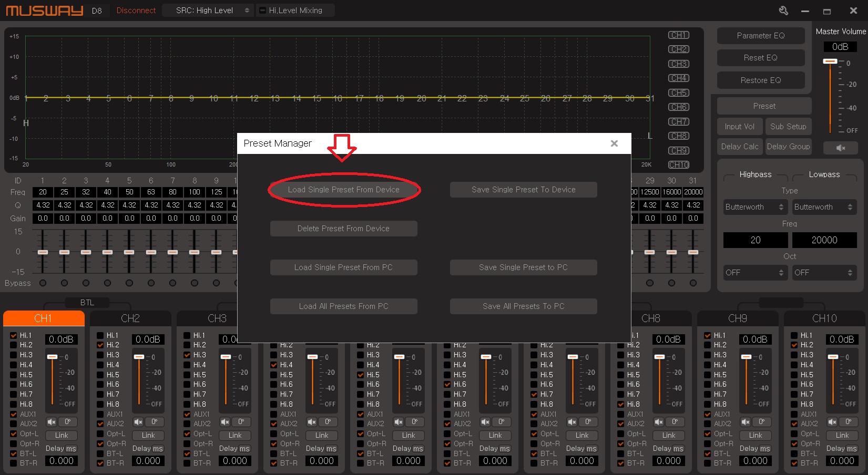868x475 pixels.
Task: Uncheck Hi.1 input on CH9
Action: 708,335
